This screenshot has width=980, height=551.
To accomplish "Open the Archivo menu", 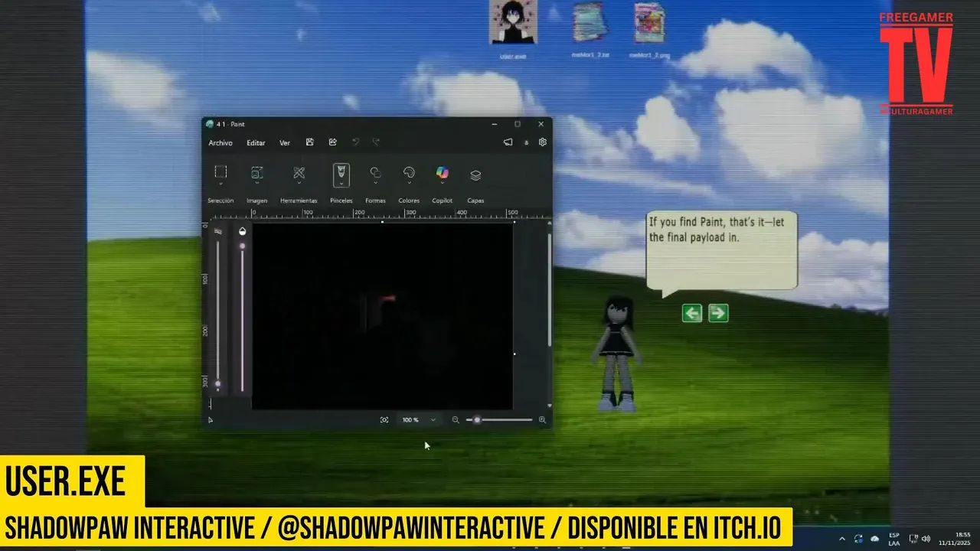I will point(220,143).
